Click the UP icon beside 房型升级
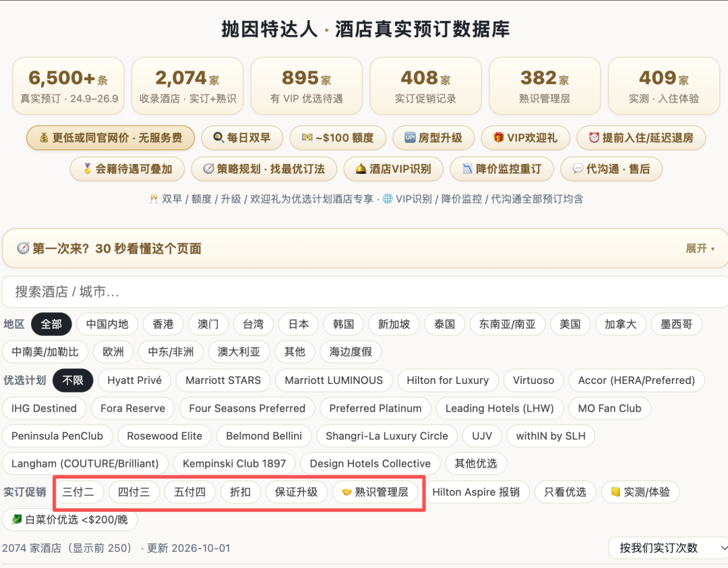728x568 pixels. click(410, 137)
